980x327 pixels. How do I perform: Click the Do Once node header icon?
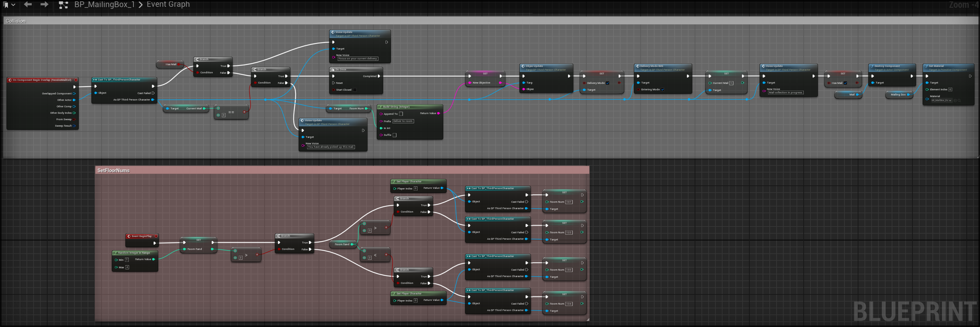(x=333, y=70)
